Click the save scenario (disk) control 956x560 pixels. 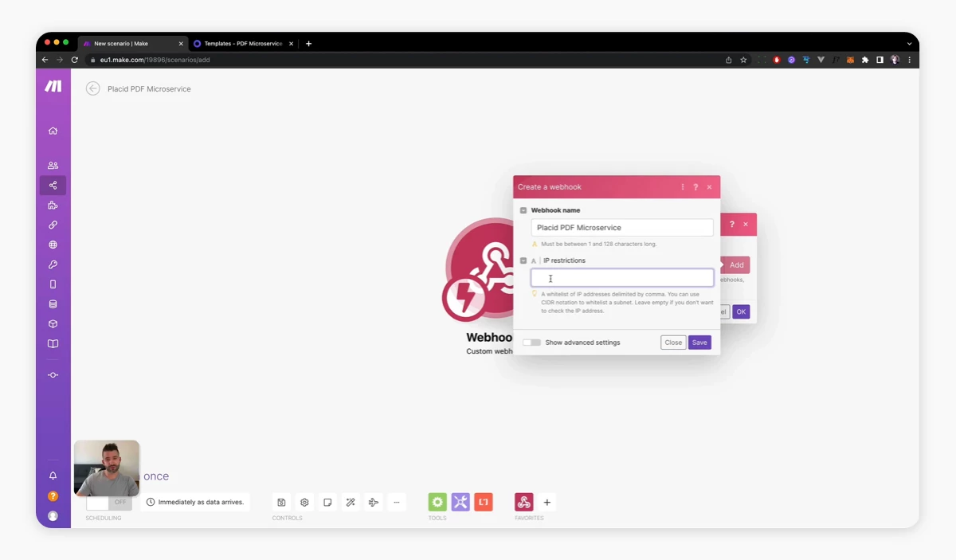(x=281, y=503)
